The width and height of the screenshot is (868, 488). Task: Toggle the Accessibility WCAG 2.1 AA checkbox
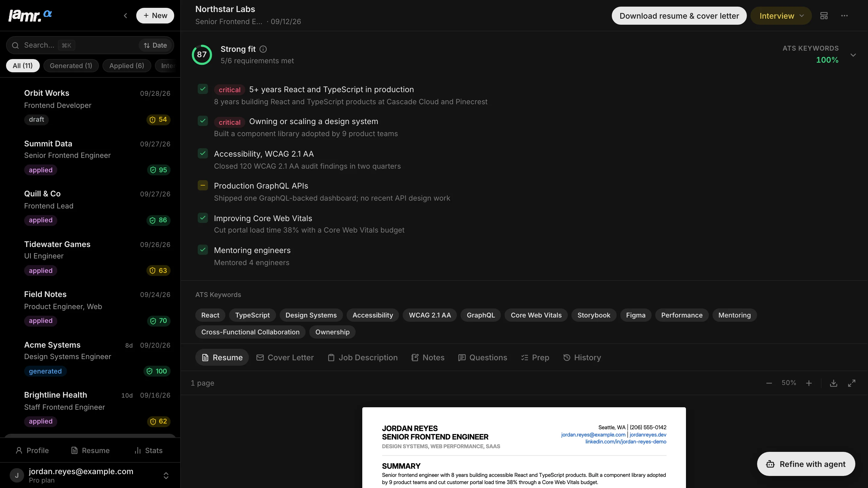203,154
